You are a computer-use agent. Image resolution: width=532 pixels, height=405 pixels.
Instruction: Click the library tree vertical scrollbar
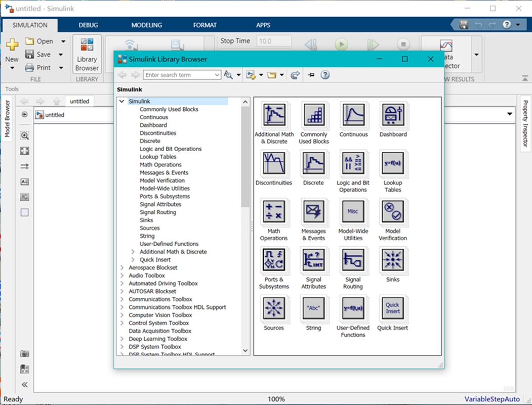245,157
